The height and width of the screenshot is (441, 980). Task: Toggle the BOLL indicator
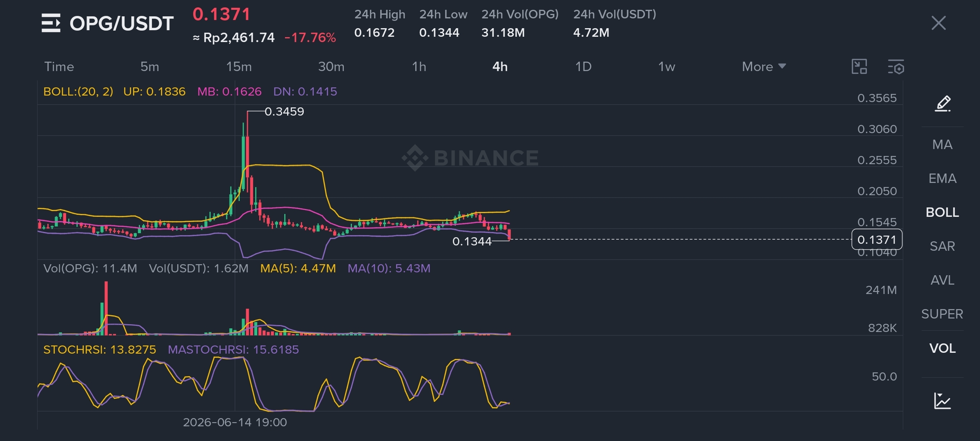point(942,212)
